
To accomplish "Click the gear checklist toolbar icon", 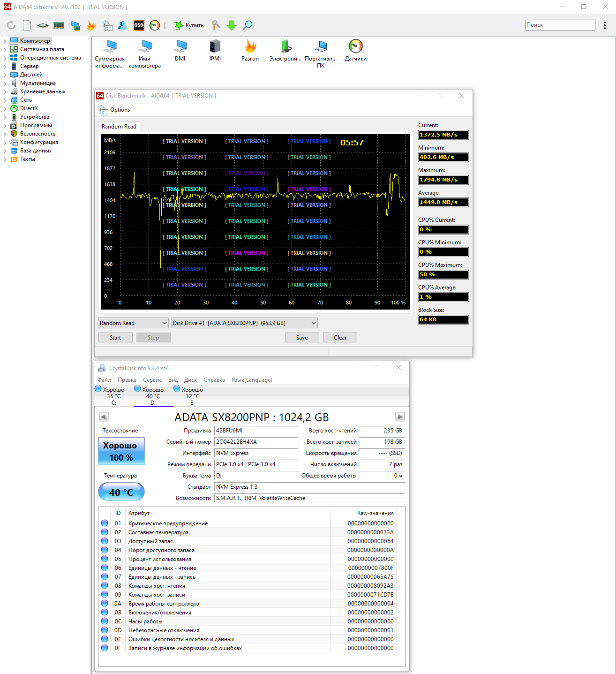I will tap(107, 25).
